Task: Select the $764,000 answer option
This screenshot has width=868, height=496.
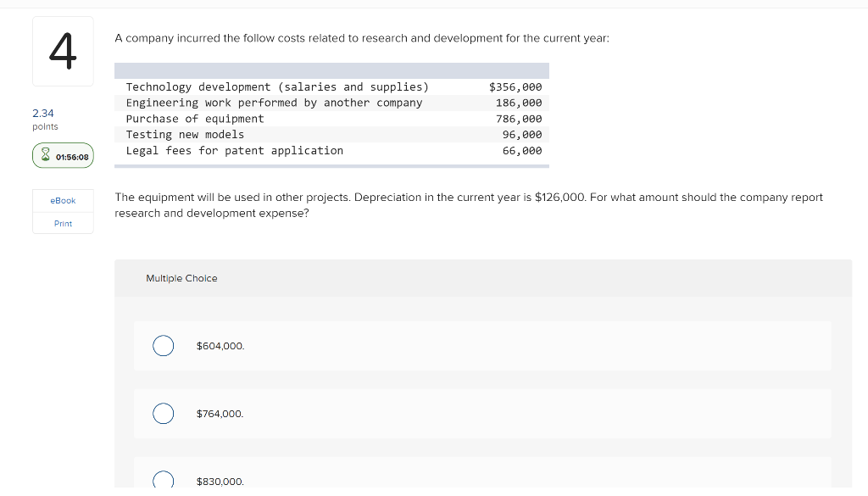Action: click(163, 413)
